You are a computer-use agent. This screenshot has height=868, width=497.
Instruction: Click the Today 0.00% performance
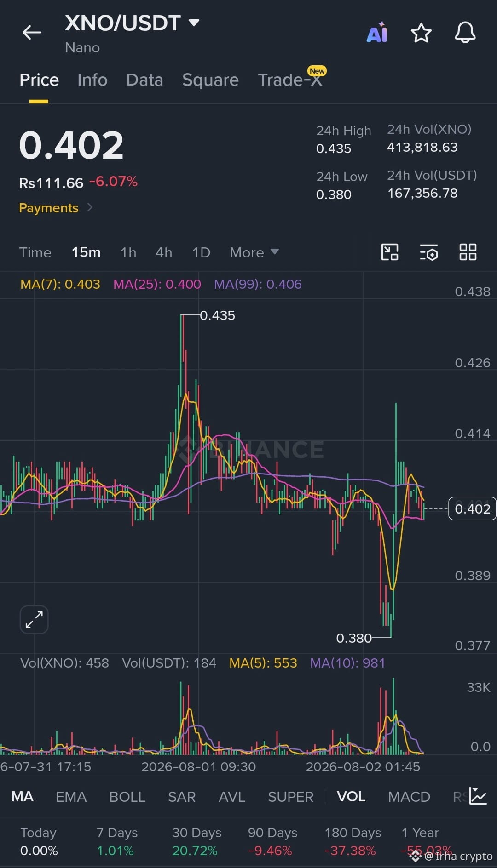click(39, 842)
